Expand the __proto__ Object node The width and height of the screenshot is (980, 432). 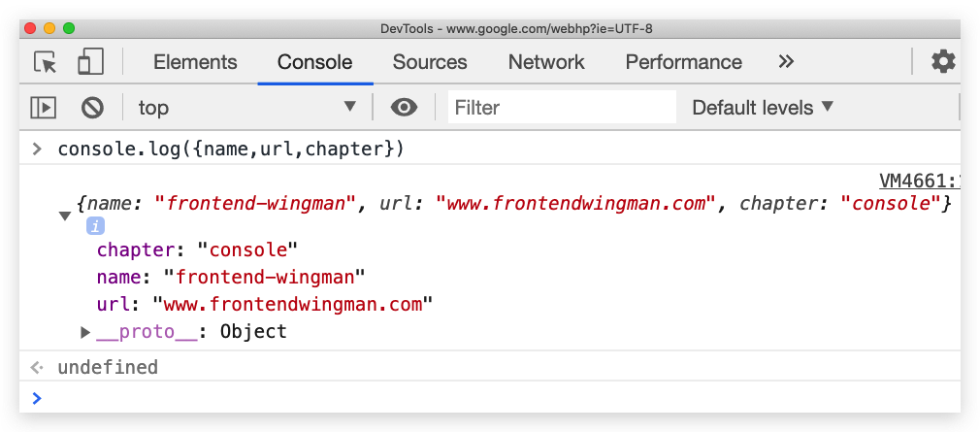[x=85, y=332]
